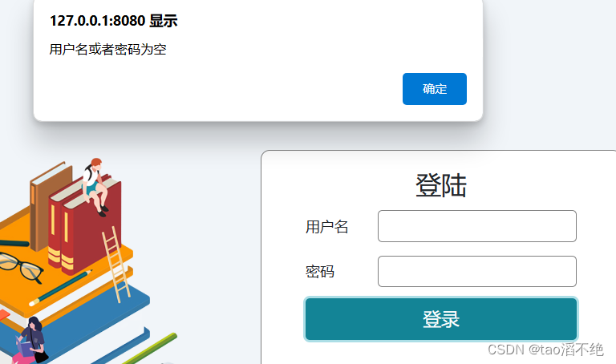The image size is (616, 364).
Task: Click the 登陆 heading
Action: pyautogui.click(x=441, y=185)
